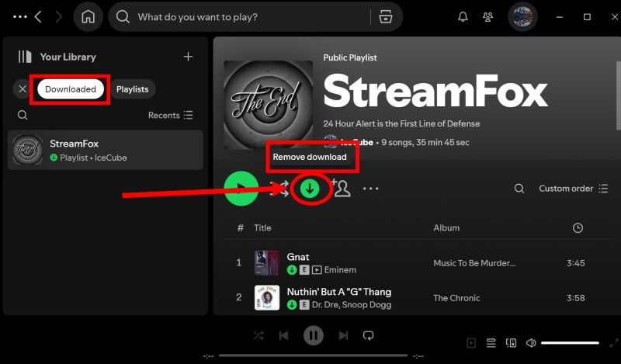Click the 3:45 duration of Gnat
Image resolution: width=621 pixels, height=364 pixels.
point(575,263)
